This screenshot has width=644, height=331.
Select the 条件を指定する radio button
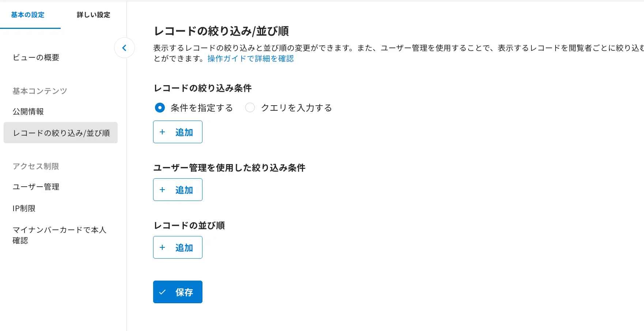[x=160, y=108]
